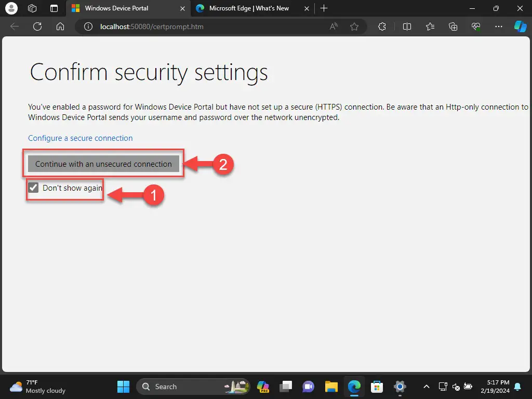Open the Extensions puzzle icon

(382, 26)
